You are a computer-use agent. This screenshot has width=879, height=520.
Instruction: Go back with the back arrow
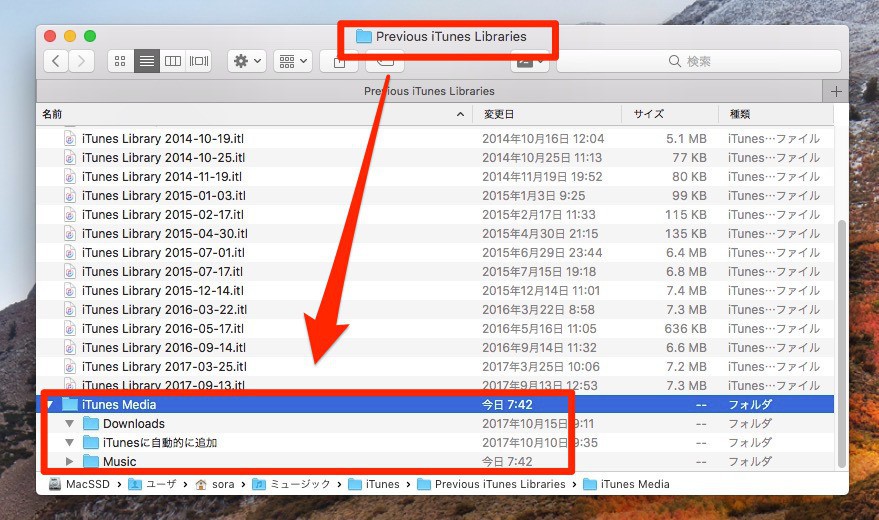pyautogui.click(x=56, y=61)
